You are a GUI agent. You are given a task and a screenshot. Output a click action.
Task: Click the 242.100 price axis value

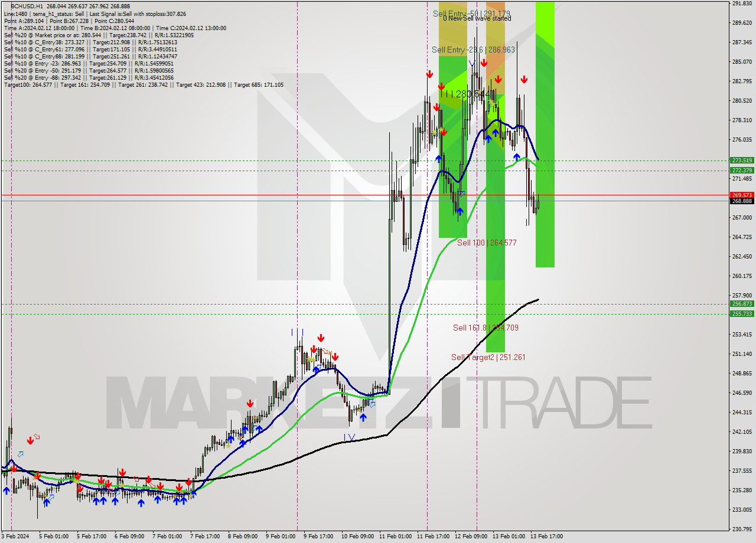(x=742, y=432)
